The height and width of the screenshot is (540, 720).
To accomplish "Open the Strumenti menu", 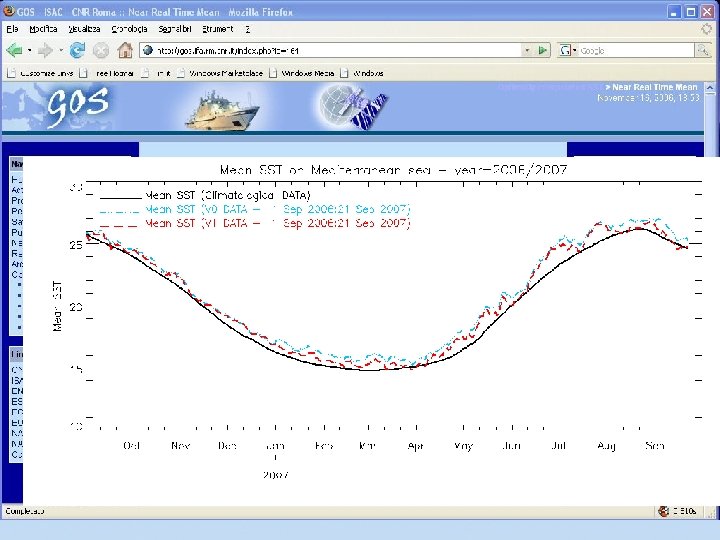I will (x=218, y=29).
